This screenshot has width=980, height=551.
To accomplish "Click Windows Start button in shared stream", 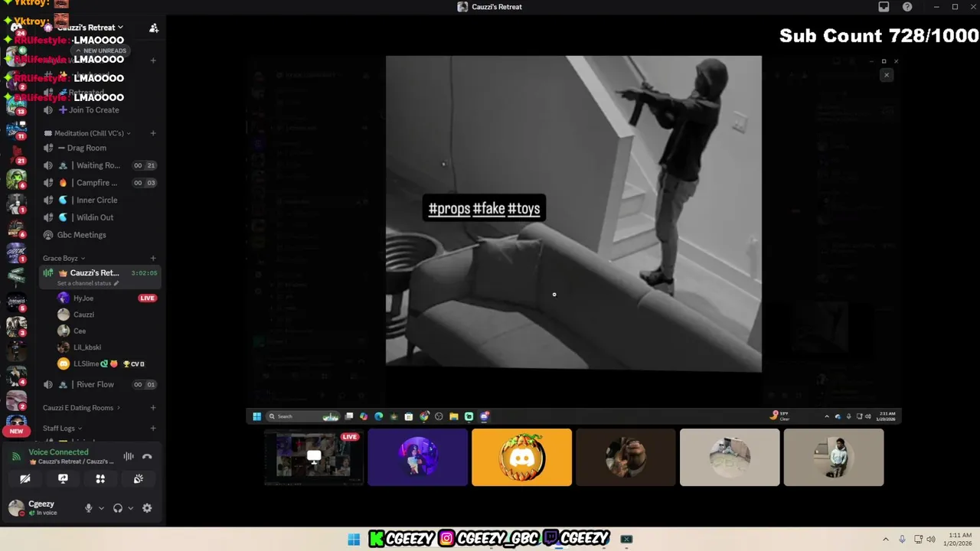I will (x=257, y=416).
